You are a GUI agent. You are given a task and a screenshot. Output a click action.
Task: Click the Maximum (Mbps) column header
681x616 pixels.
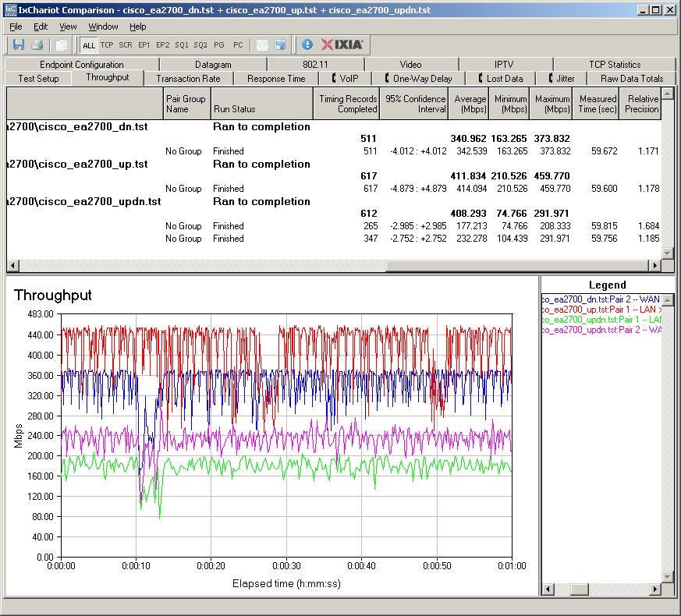[x=551, y=104]
